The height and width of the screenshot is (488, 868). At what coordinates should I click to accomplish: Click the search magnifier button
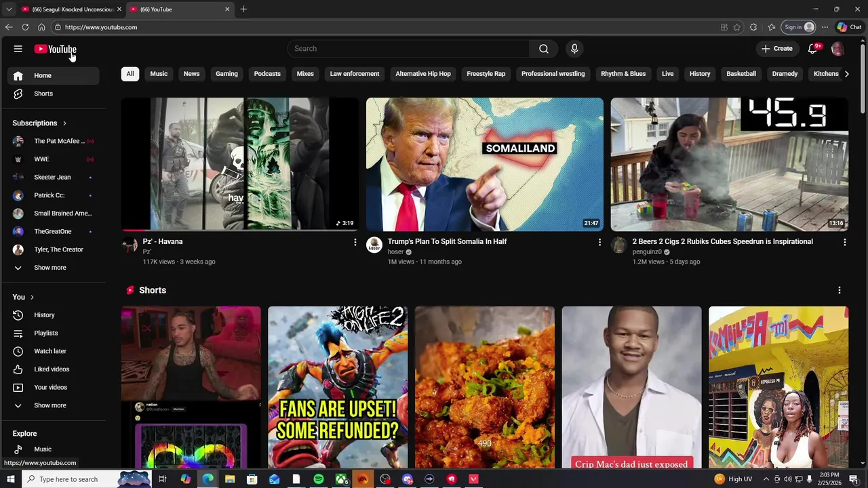(544, 49)
